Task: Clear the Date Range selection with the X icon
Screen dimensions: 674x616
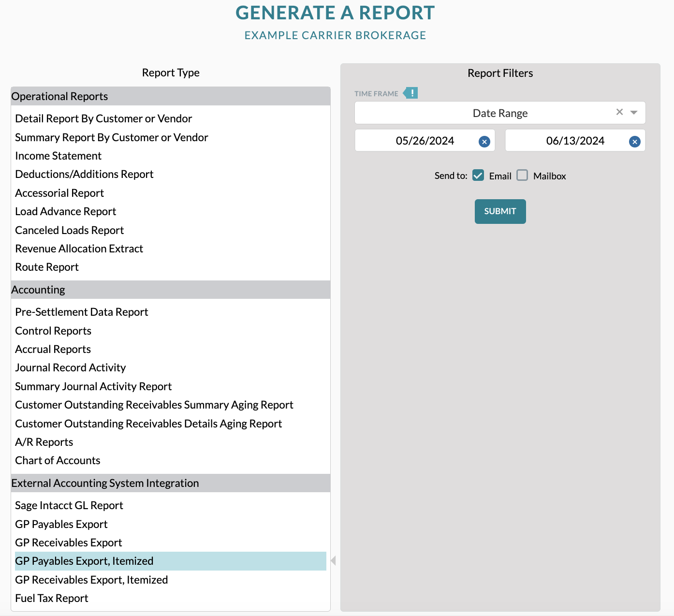Action: click(619, 112)
